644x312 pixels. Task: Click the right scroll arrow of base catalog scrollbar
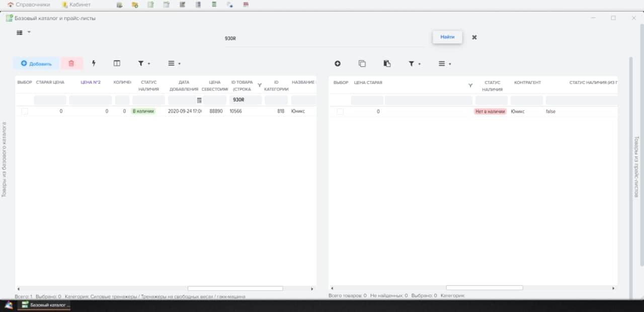point(312,289)
